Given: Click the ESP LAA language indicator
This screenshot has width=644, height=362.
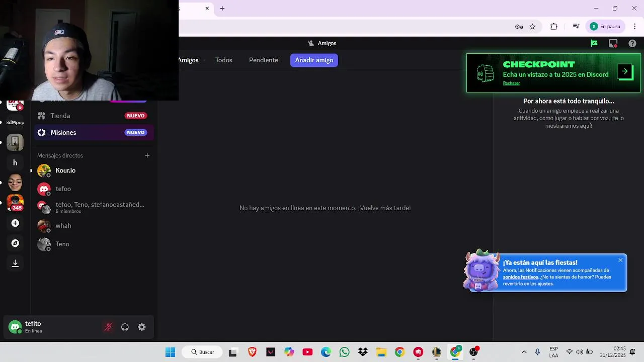Looking at the screenshot, I should [553, 352].
